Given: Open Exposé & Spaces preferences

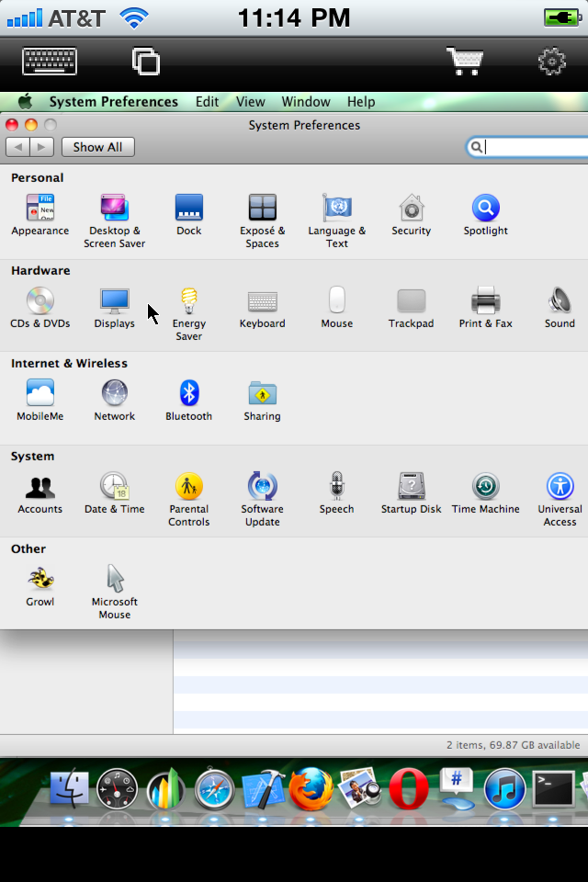Looking at the screenshot, I should pyautogui.click(x=262, y=221).
